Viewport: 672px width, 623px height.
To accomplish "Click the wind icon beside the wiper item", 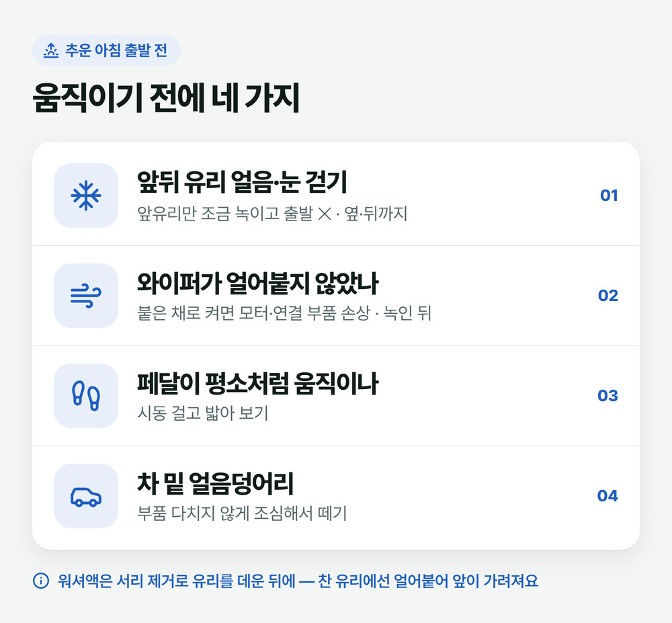I will point(86,296).
